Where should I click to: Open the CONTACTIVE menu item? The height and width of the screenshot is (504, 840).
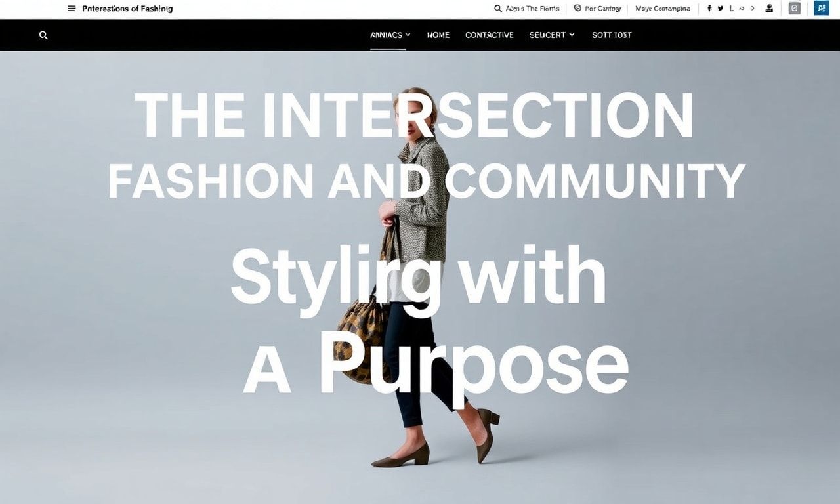click(490, 35)
